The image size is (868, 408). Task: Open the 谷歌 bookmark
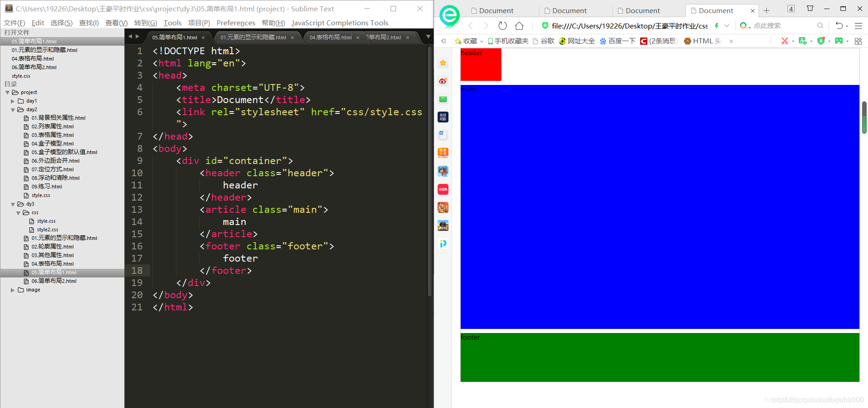tap(543, 41)
